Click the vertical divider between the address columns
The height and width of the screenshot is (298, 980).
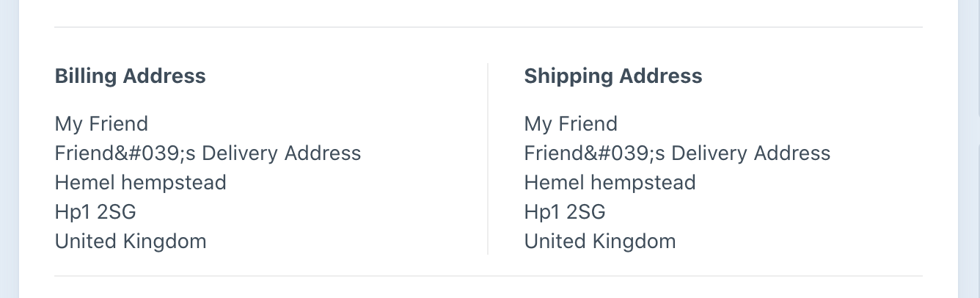pyautogui.click(x=488, y=159)
